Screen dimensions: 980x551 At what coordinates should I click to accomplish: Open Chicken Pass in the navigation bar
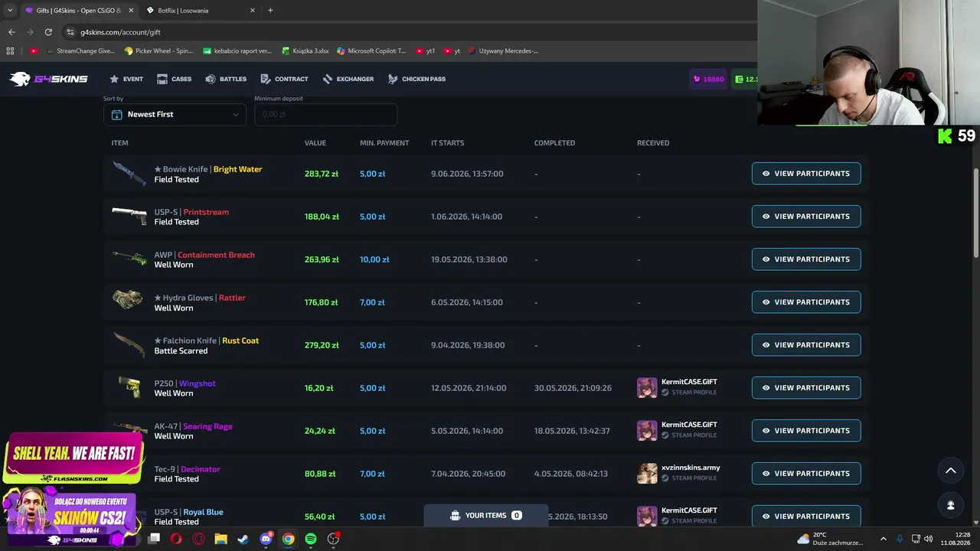click(416, 79)
